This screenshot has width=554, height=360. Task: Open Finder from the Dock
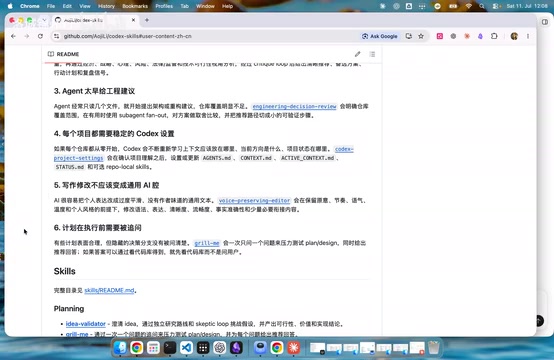(120, 348)
